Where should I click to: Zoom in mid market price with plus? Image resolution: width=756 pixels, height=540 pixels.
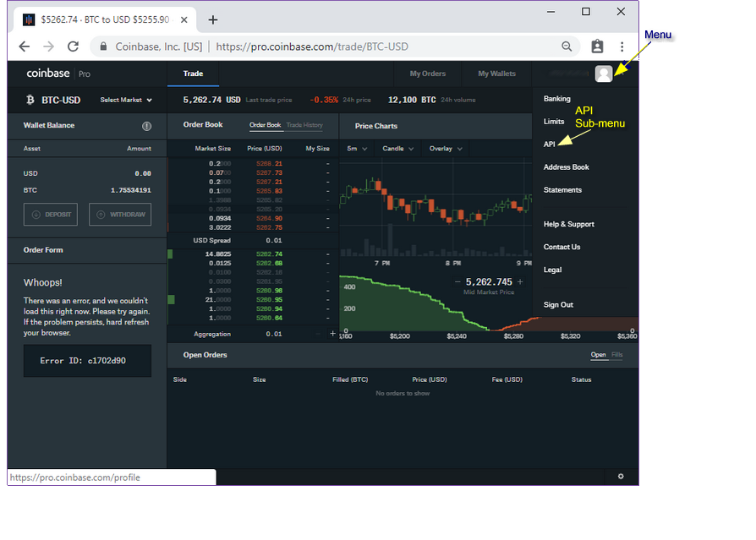coord(520,281)
